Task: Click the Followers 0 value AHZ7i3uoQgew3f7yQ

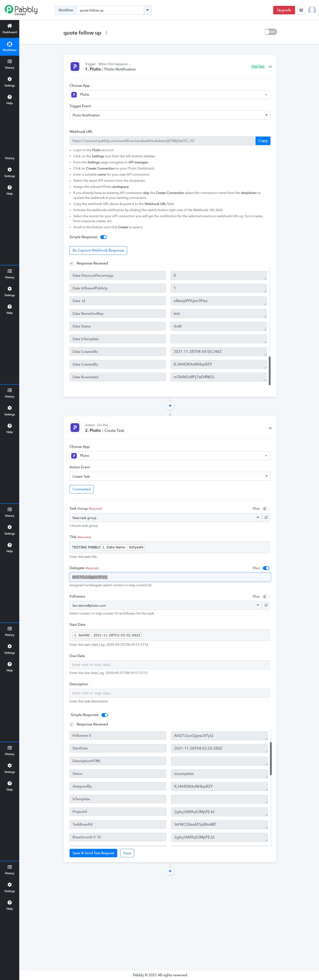Action: pyautogui.click(x=219, y=735)
